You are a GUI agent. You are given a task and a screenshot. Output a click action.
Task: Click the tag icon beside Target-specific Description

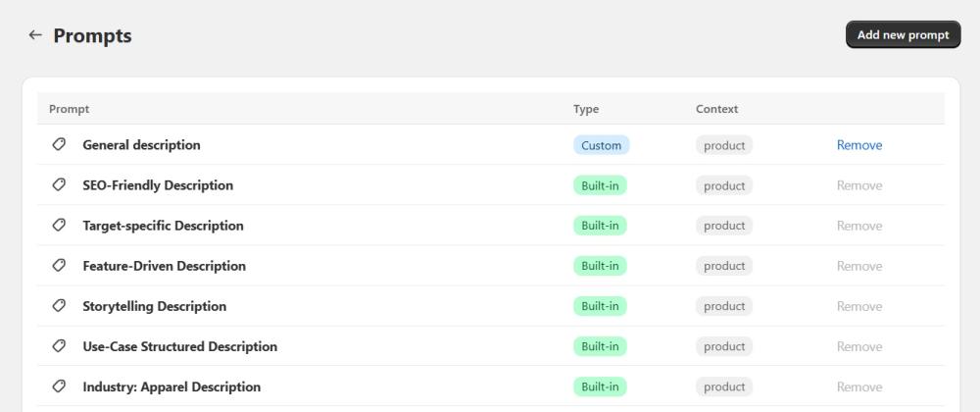tap(59, 226)
